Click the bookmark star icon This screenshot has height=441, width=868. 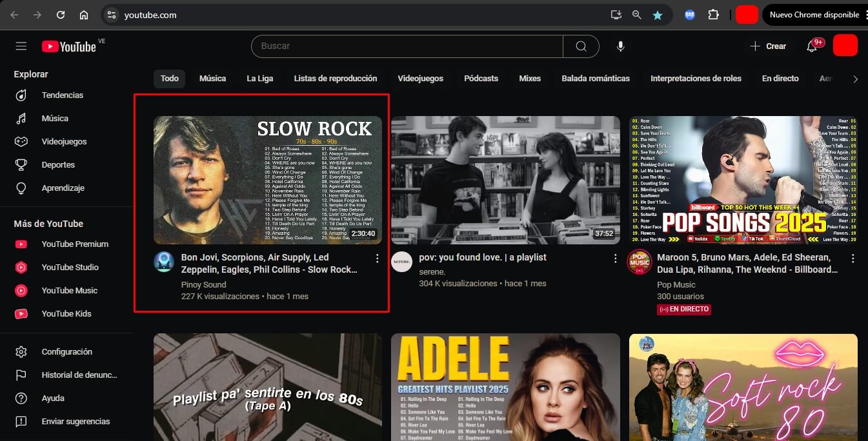657,15
